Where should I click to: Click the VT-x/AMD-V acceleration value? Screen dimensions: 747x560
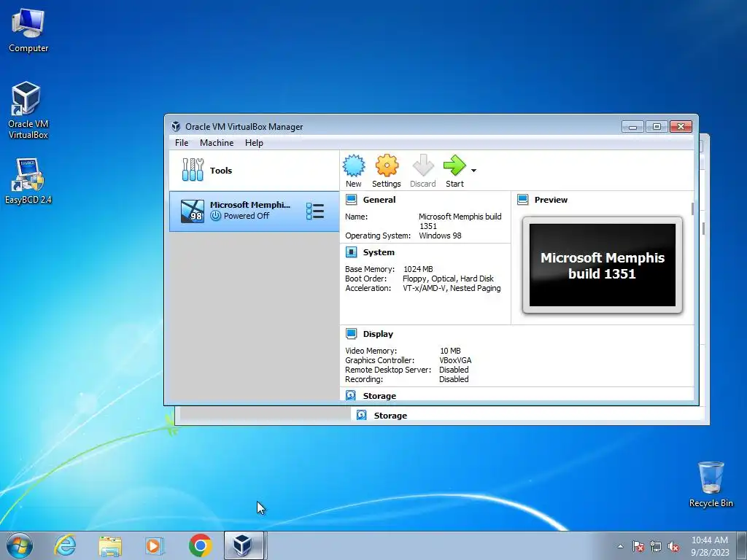point(452,288)
